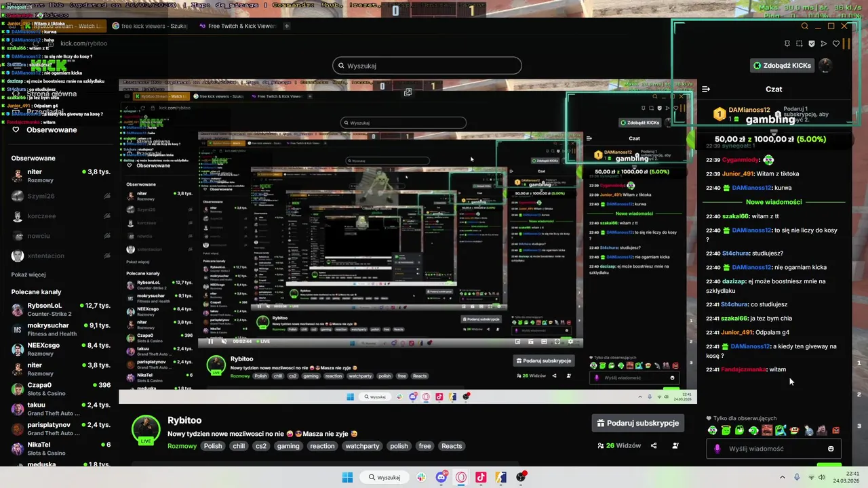
Task: Collapse chat using icon left of Czat
Action: click(706, 89)
